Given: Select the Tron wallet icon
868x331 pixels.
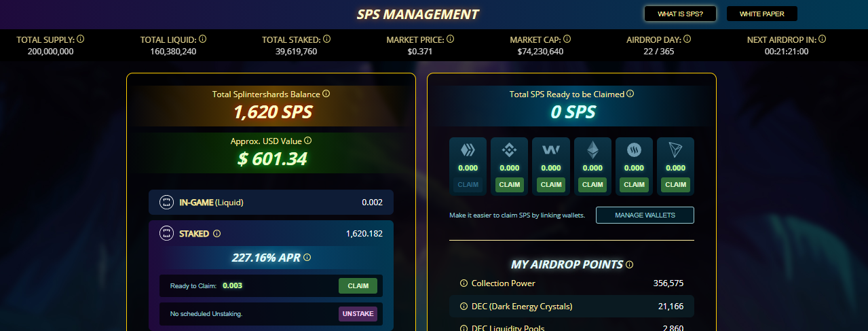Looking at the screenshot, I should [x=675, y=150].
